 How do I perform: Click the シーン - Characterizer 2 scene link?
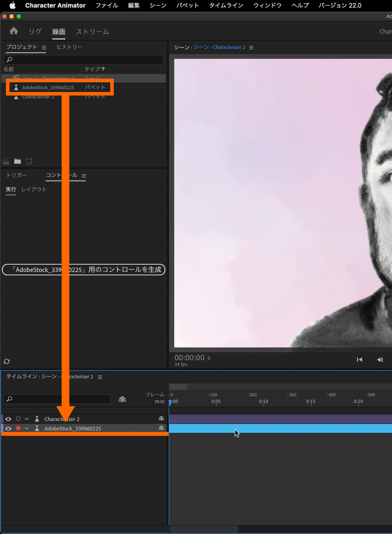coord(220,47)
